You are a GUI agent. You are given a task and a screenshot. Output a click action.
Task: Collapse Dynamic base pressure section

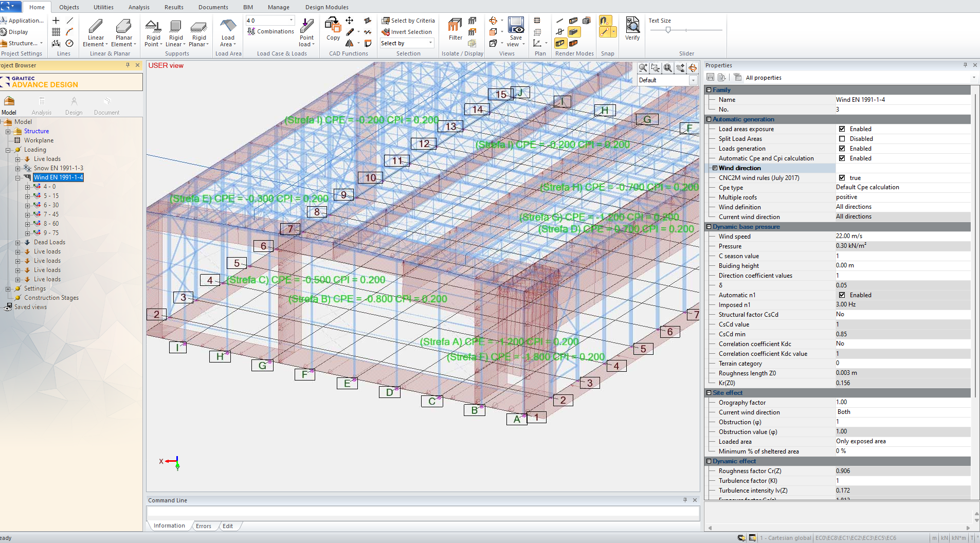pos(709,227)
